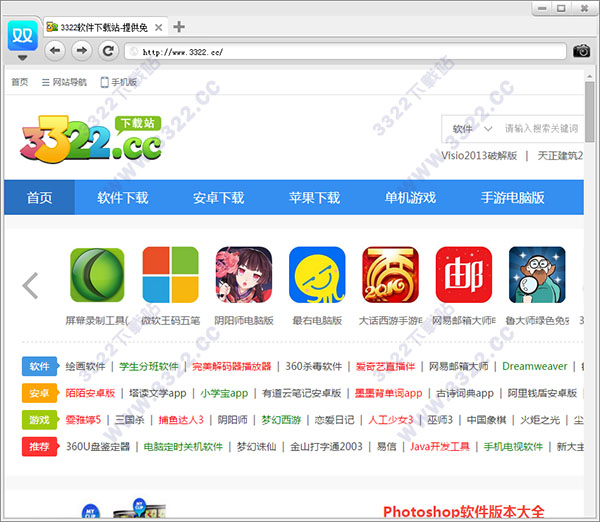Image resolution: width=600 pixels, height=522 pixels.
Task: Select 软件下载 navigation item
Action: [122, 197]
